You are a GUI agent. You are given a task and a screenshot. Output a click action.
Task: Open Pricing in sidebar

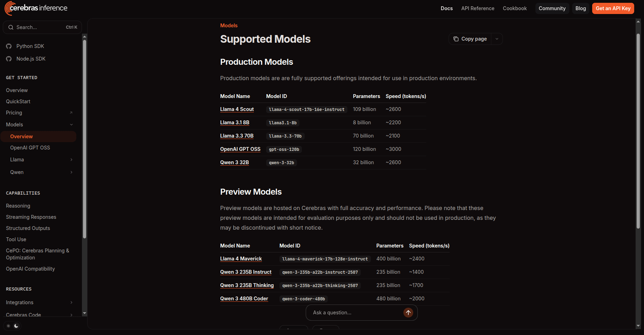(14, 113)
